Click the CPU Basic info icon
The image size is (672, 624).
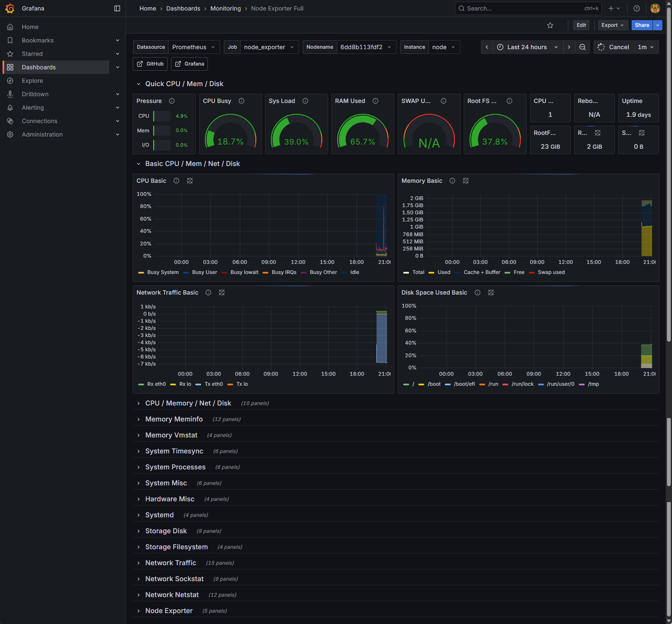tap(176, 181)
